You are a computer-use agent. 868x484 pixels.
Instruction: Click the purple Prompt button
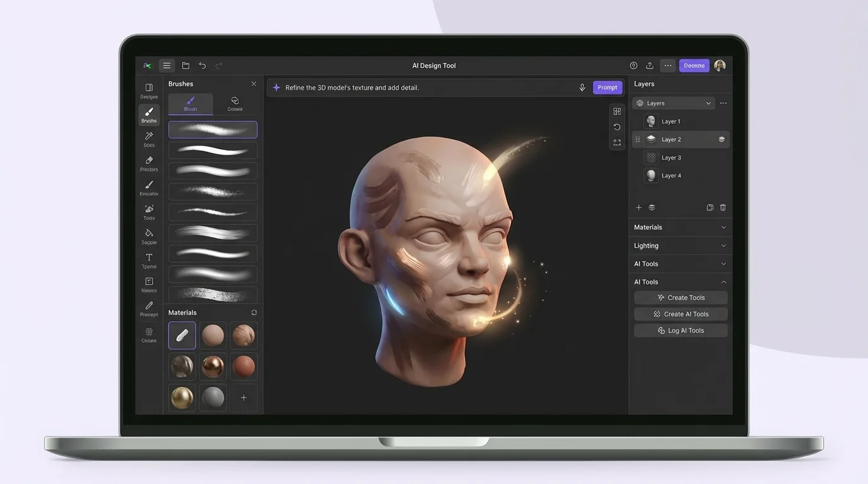point(607,87)
